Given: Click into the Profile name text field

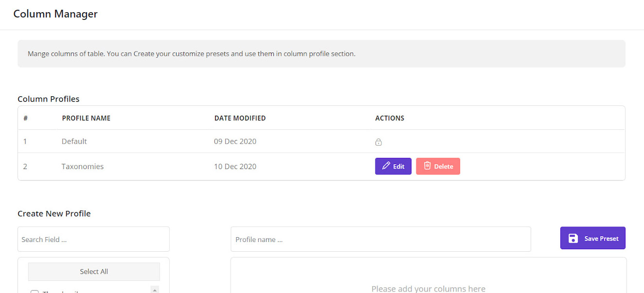Looking at the screenshot, I should [380, 239].
